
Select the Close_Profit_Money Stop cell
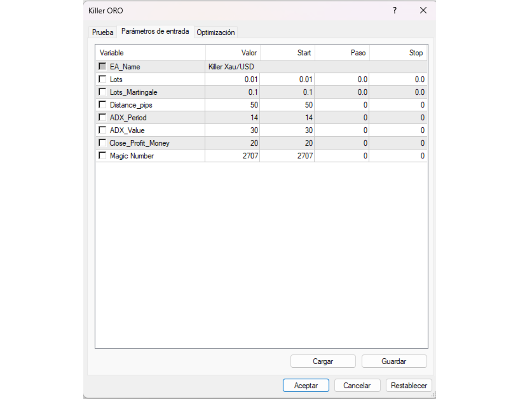tap(398, 143)
